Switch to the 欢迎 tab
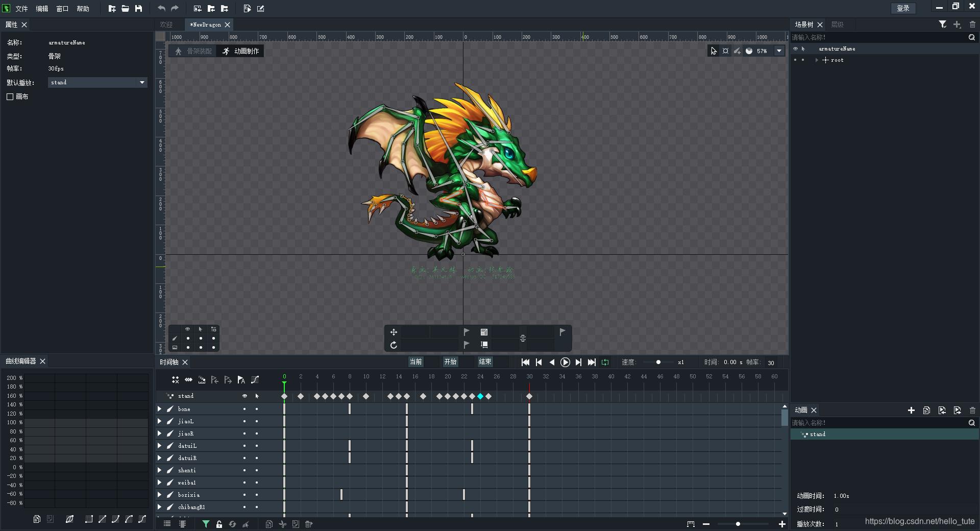Screen dimensions: 980x531 pos(166,25)
